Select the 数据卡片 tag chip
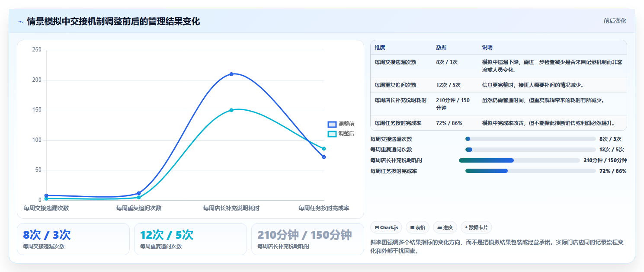The height and width of the screenshot is (272, 644). point(476,227)
